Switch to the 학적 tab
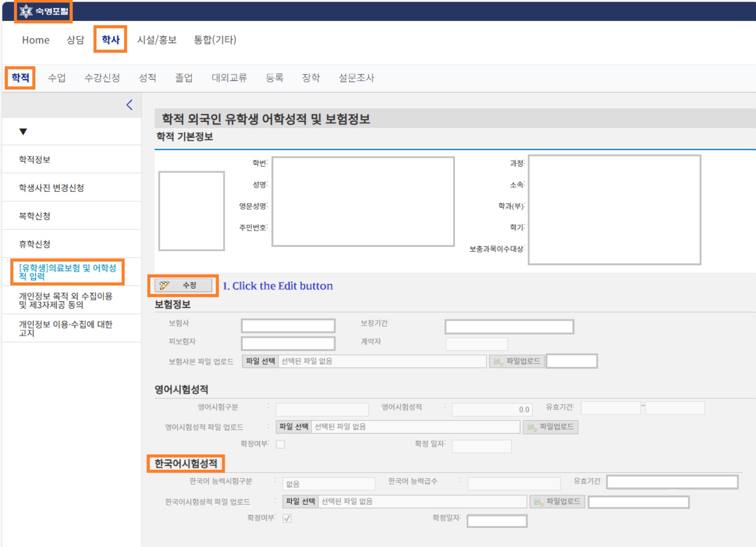The width and height of the screenshot is (756, 547). 20,78
